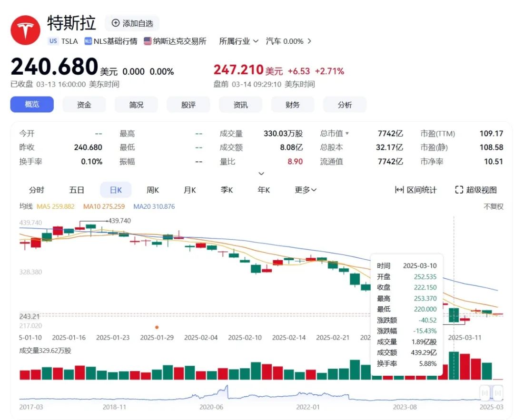Select the 年K chart period
The image size is (514, 420).
tap(264, 190)
